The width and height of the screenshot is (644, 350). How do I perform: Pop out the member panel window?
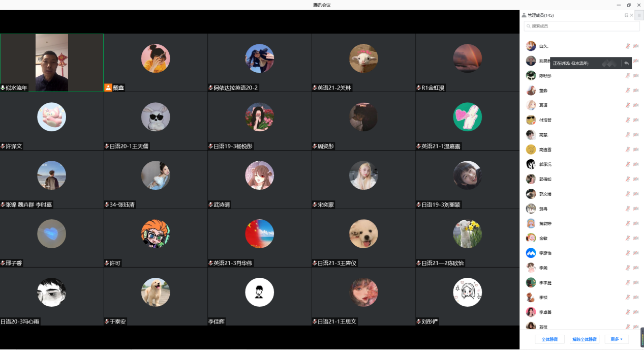click(x=626, y=15)
